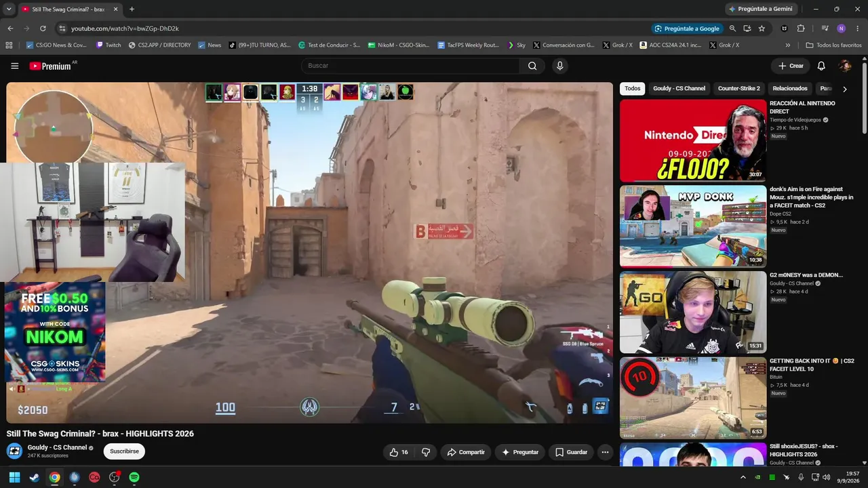Show hidden system tray icons
The image size is (868, 488).
(x=743, y=477)
